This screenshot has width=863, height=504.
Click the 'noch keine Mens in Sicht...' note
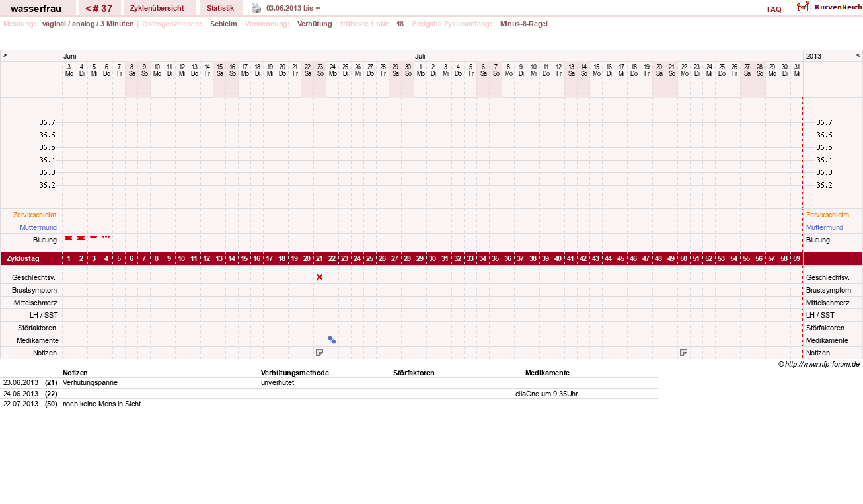(x=104, y=404)
